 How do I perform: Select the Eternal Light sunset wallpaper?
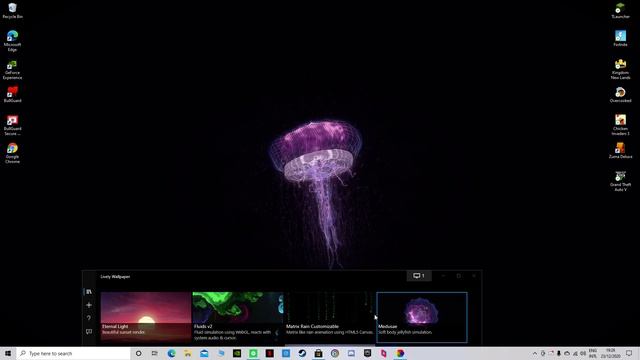point(146,317)
